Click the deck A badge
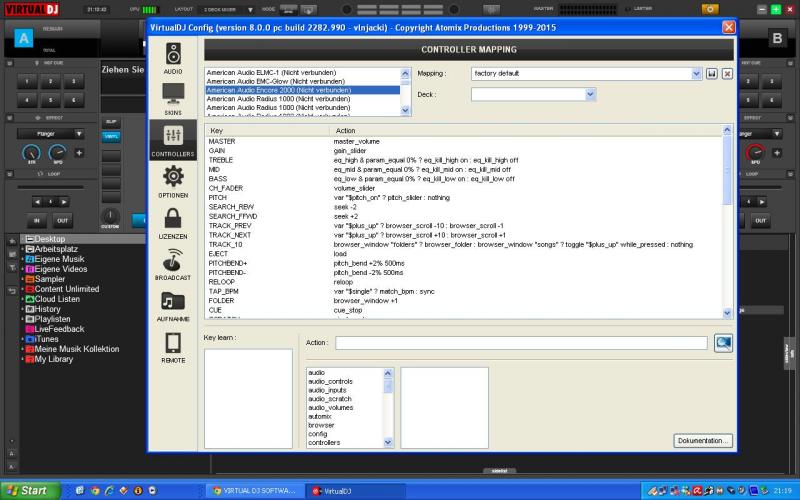This screenshot has width=800, height=500. pos(23,38)
